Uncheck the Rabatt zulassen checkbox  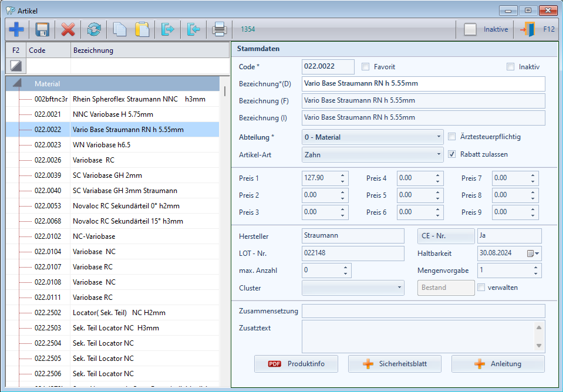pyautogui.click(x=452, y=154)
